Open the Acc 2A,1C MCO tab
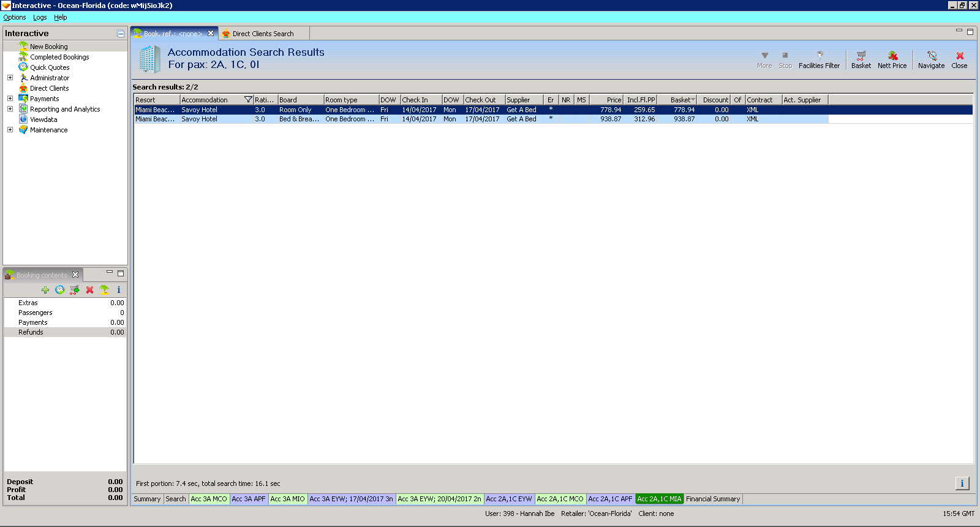980x527 pixels. coord(560,499)
